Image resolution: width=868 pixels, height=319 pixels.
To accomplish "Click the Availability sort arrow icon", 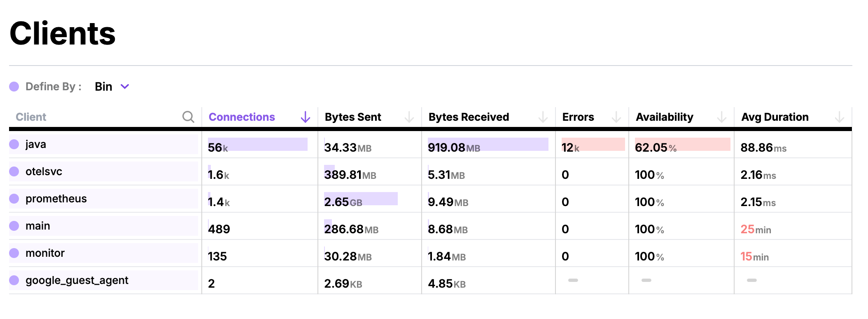I will tap(721, 117).
